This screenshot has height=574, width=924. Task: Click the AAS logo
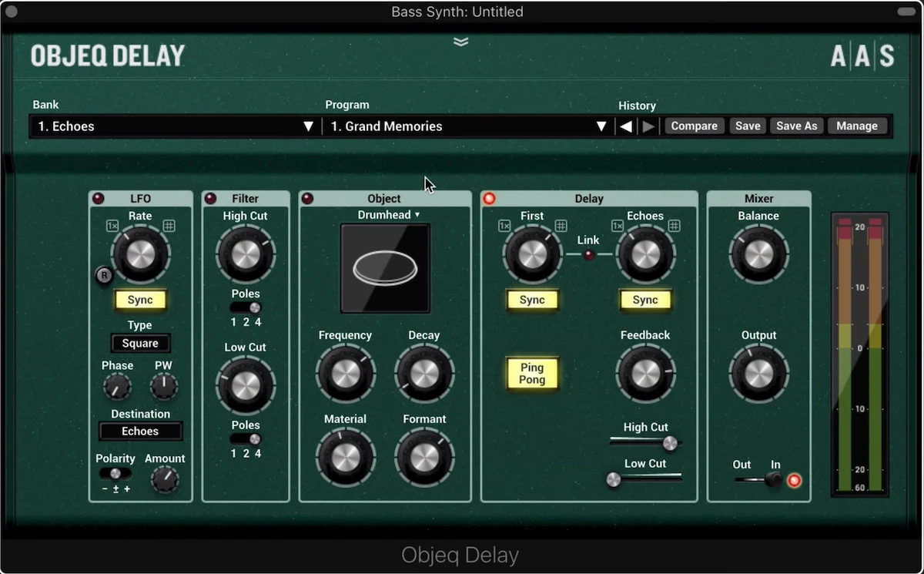pos(862,56)
